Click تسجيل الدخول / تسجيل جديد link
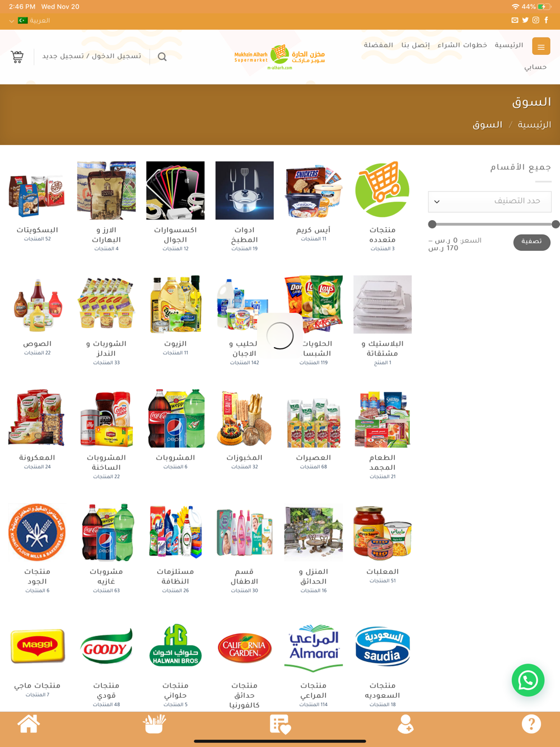This screenshot has height=747, width=560. (x=92, y=57)
